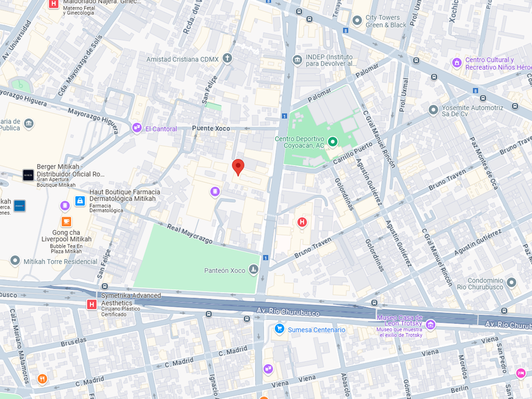Screen dimensions: 532x399
Task: Select the government building icon by Pública
Action: click(x=29, y=123)
